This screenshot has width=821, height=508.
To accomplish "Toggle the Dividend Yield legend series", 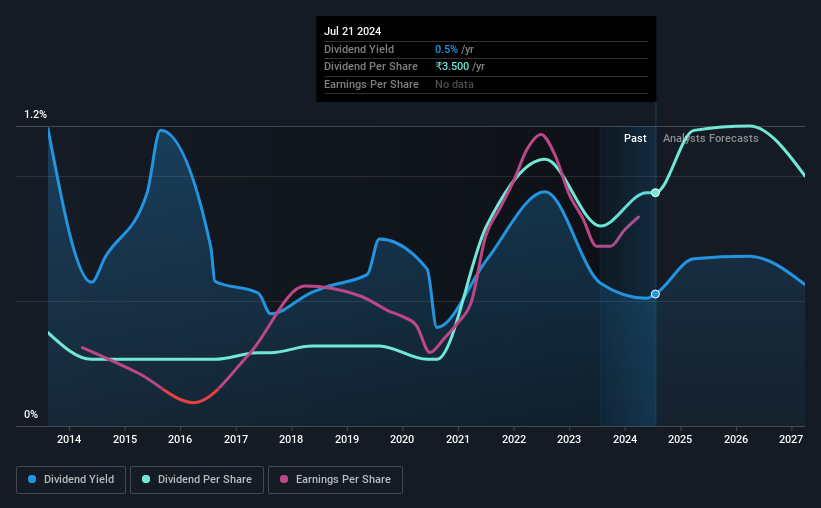I will tap(71, 480).
